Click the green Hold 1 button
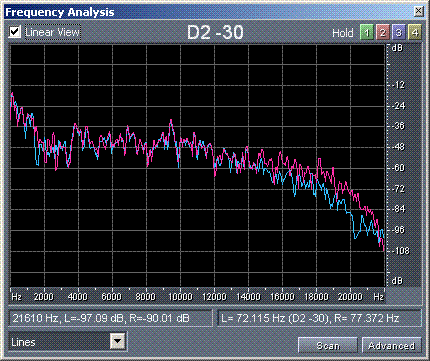Image resolution: width=430 pixels, height=361 pixels. coord(367,33)
